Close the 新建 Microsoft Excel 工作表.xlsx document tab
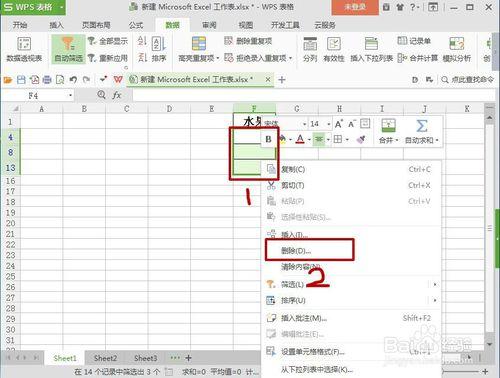 pyautogui.click(x=268, y=80)
